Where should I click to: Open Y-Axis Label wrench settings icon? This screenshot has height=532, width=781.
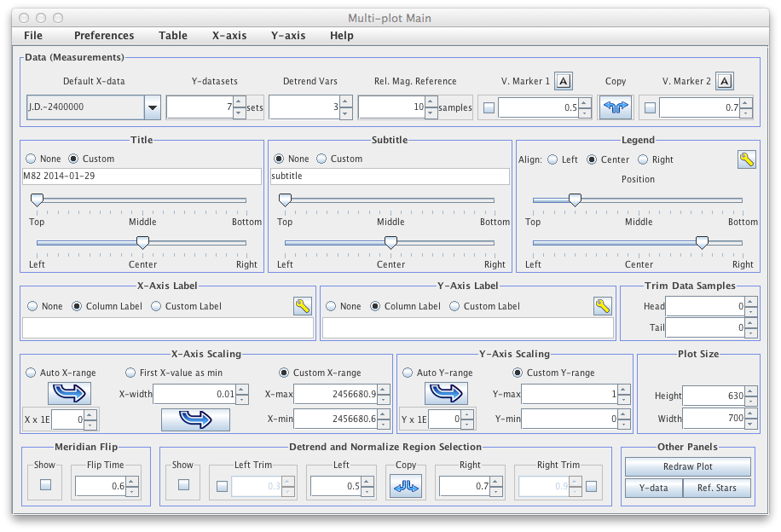pyautogui.click(x=603, y=306)
